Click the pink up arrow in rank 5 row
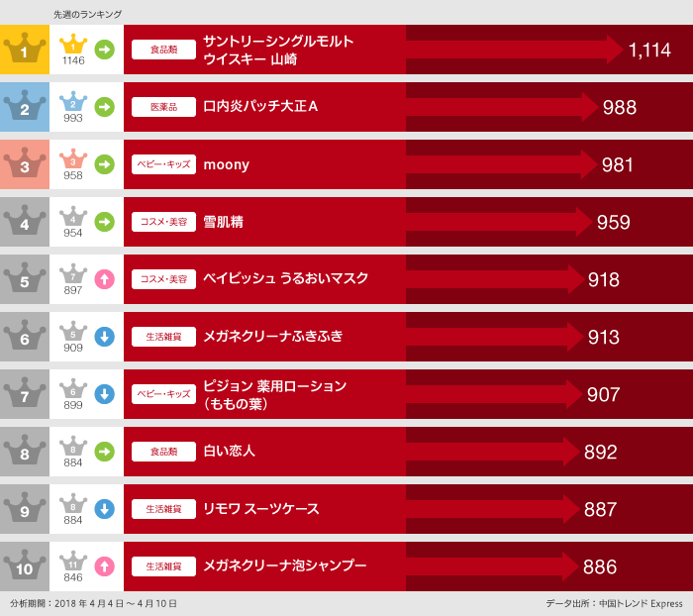 (x=104, y=279)
